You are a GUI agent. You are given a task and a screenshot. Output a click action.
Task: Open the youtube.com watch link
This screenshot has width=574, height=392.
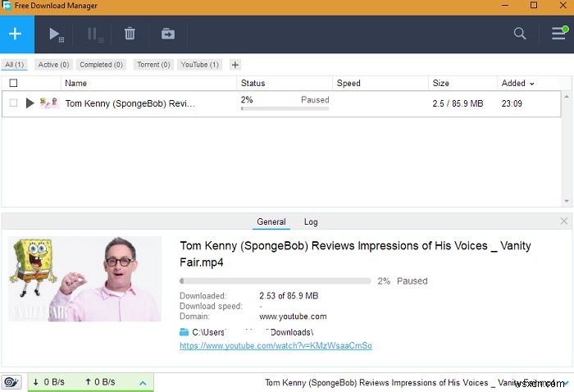[x=276, y=345]
